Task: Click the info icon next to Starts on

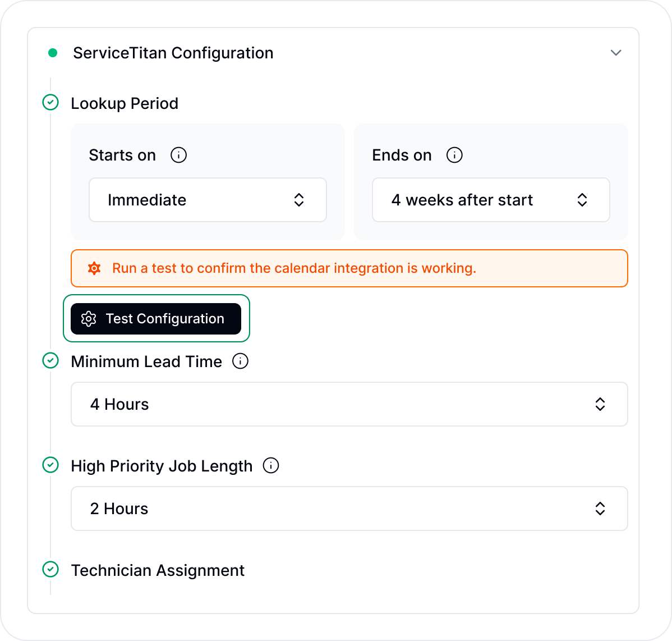Action: point(179,155)
